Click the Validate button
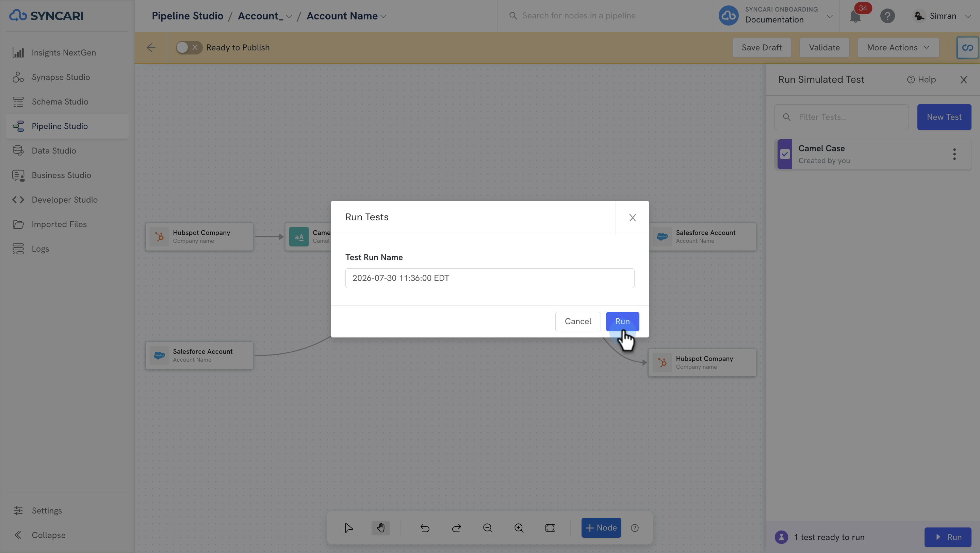Screen dimensions: 980x553 coord(824,48)
